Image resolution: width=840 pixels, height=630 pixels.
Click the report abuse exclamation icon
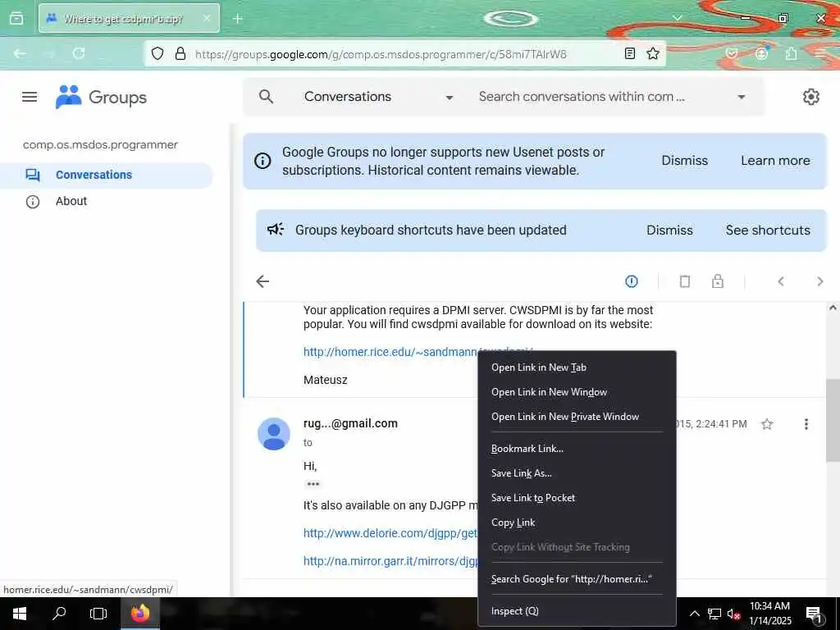click(x=632, y=281)
